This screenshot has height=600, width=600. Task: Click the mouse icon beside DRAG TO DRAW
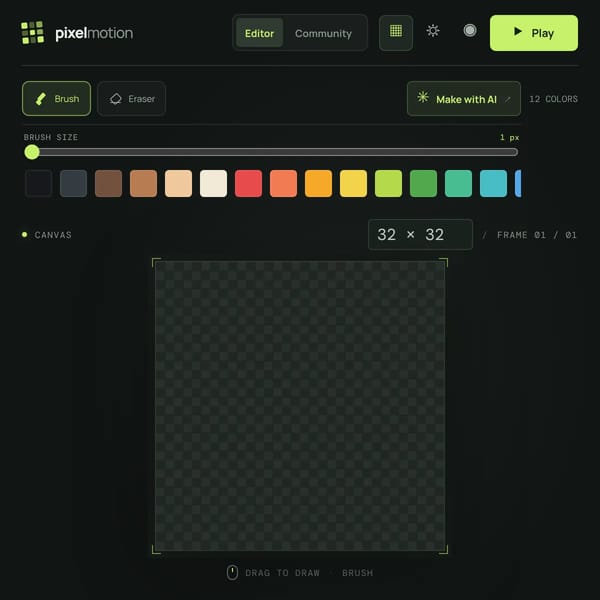coord(232,573)
